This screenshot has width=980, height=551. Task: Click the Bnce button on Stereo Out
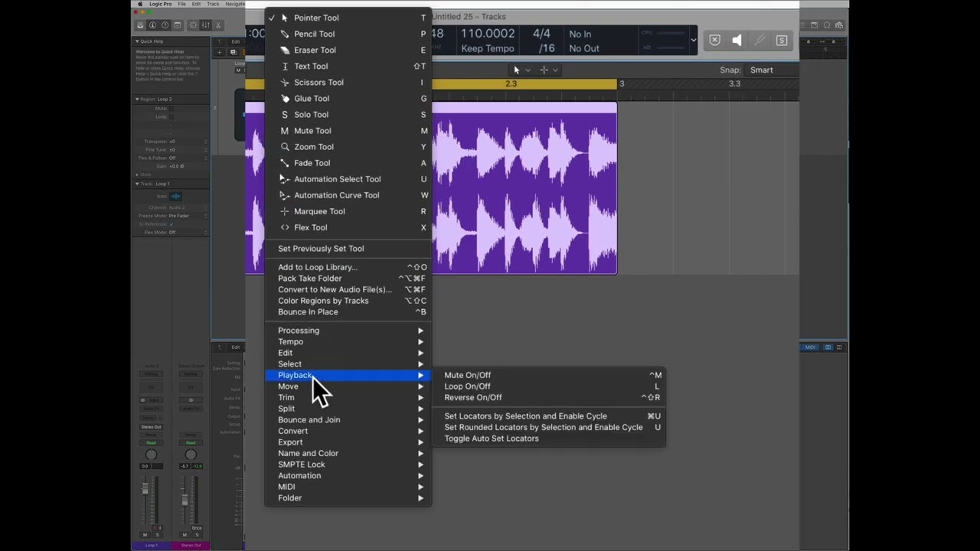(x=197, y=528)
